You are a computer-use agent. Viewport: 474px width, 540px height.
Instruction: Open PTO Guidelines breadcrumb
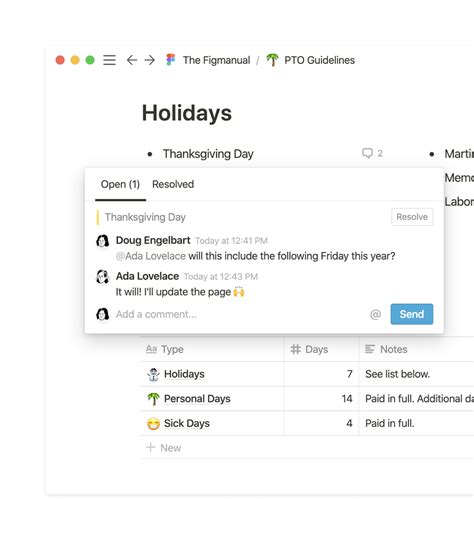click(x=319, y=60)
